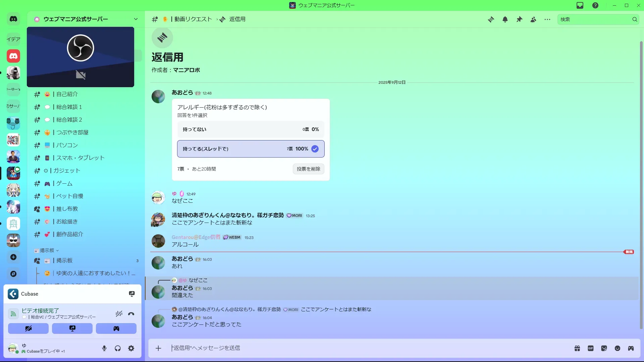Image resolution: width=644 pixels, height=362 pixels.
Task: Show the member list
Action: tap(533, 19)
